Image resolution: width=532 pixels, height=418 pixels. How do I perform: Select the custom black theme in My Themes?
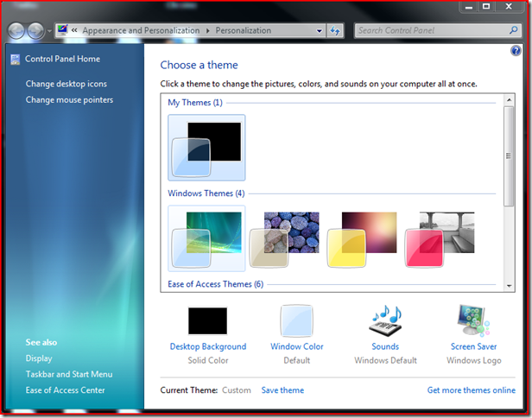click(206, 148)
